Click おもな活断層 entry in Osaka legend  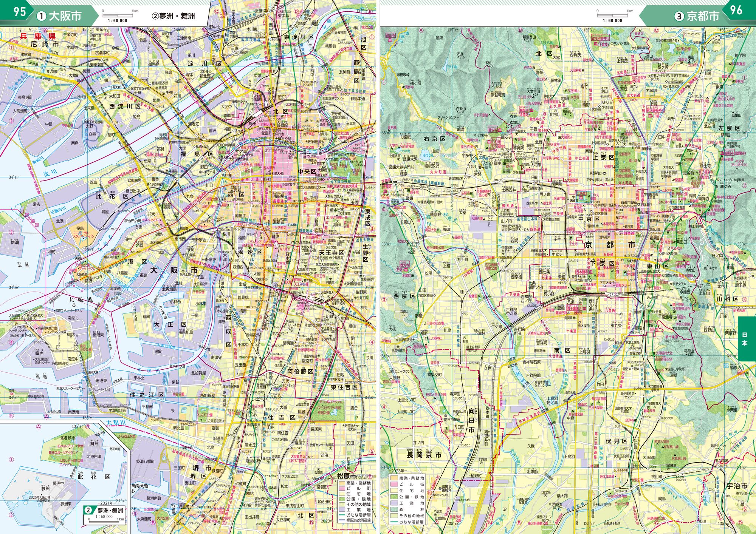click(x=355, y=515)
